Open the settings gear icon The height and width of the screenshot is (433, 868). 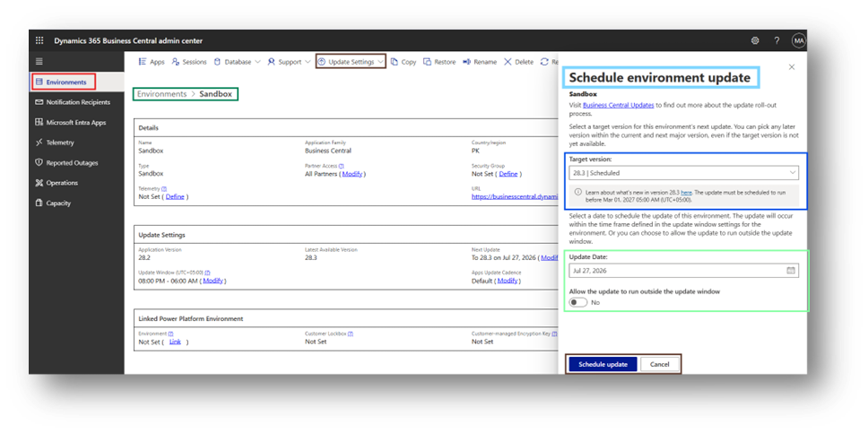[x=754, y=40]
